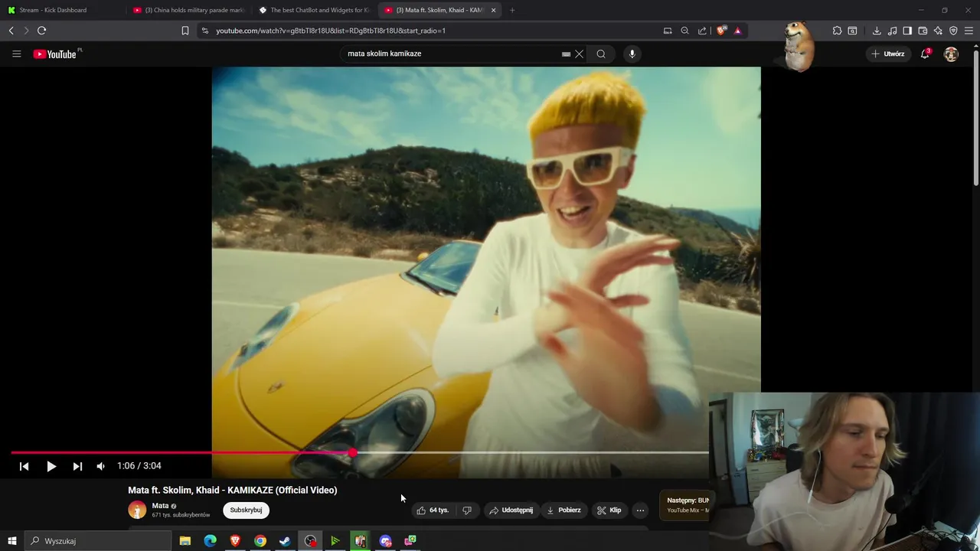Click the video title KAMIKAZE (Official Video)
The height and width of the screenshot is (551, 980).
[x=232, y=491]
